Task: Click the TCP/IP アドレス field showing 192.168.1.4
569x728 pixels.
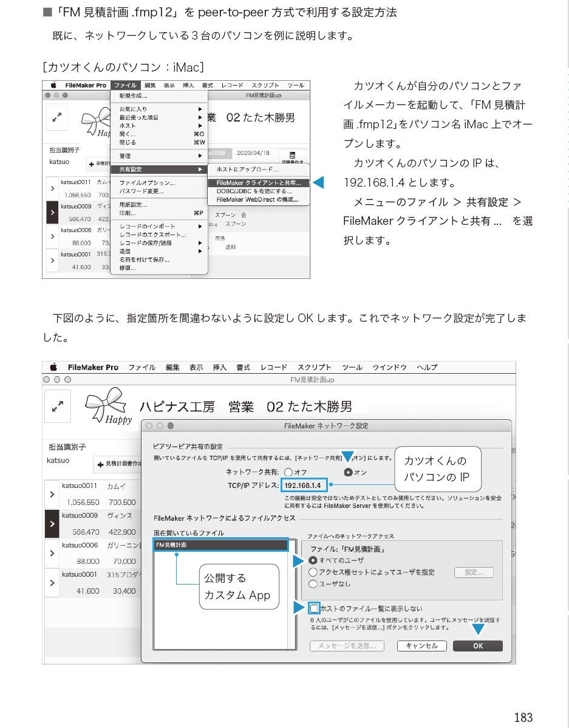Action: [x=304, y=485]
